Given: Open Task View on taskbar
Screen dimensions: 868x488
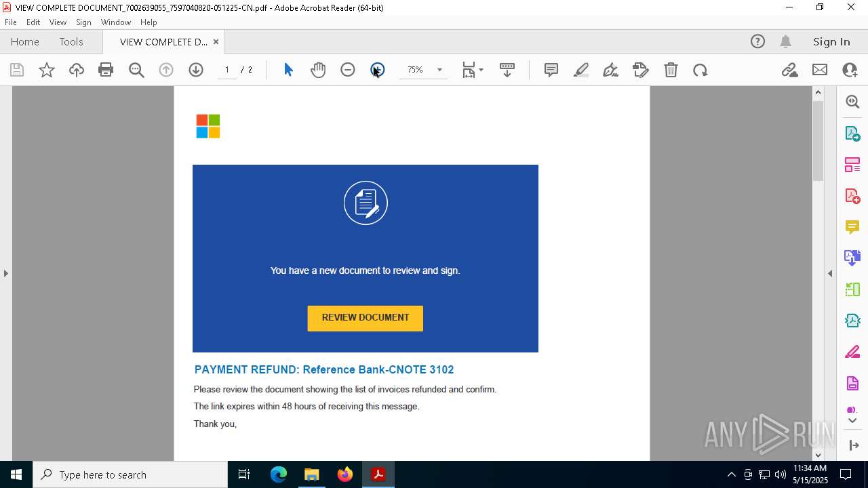Looking at the screenshot, I should tap(244, 474).
